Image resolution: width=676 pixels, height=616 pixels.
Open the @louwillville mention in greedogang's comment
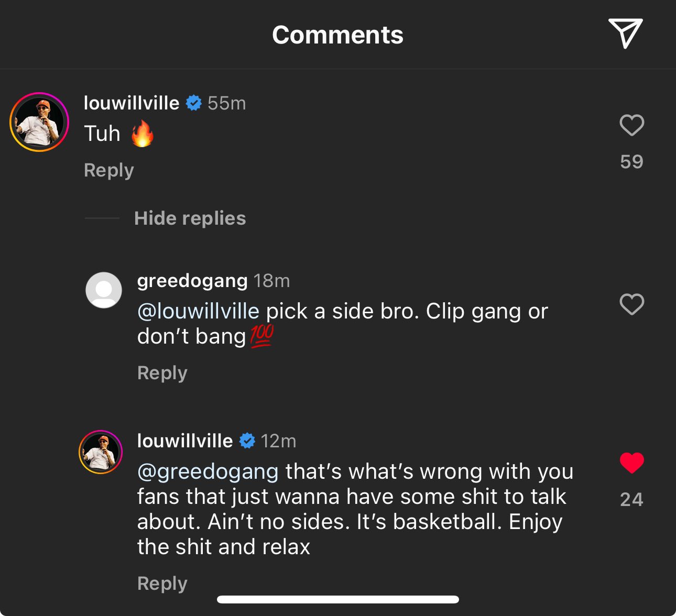pos(197,311)
